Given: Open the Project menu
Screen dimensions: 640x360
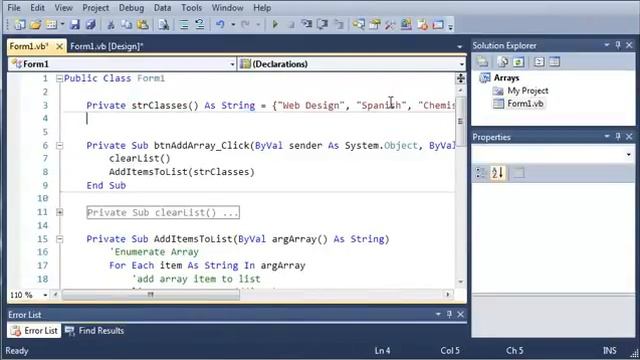Looking at the screenshot, I should [96, 8].
